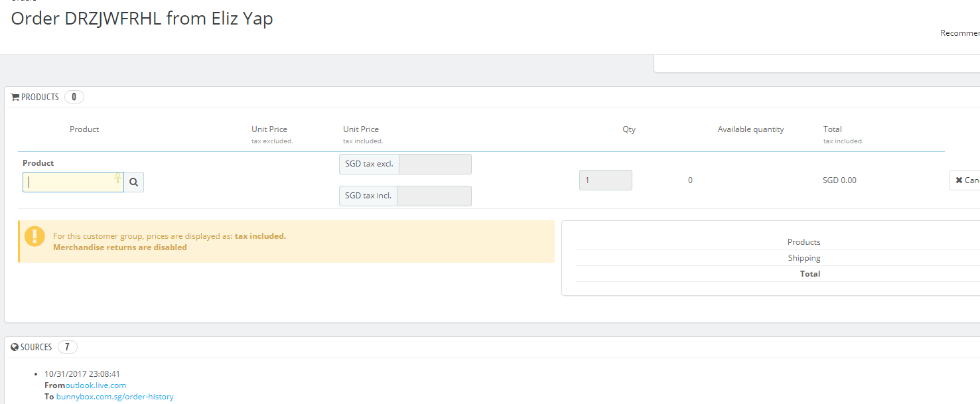The height and width of the screenshot is (404, 980).
Task: Click the Qty column header
Action: point(629,129)
